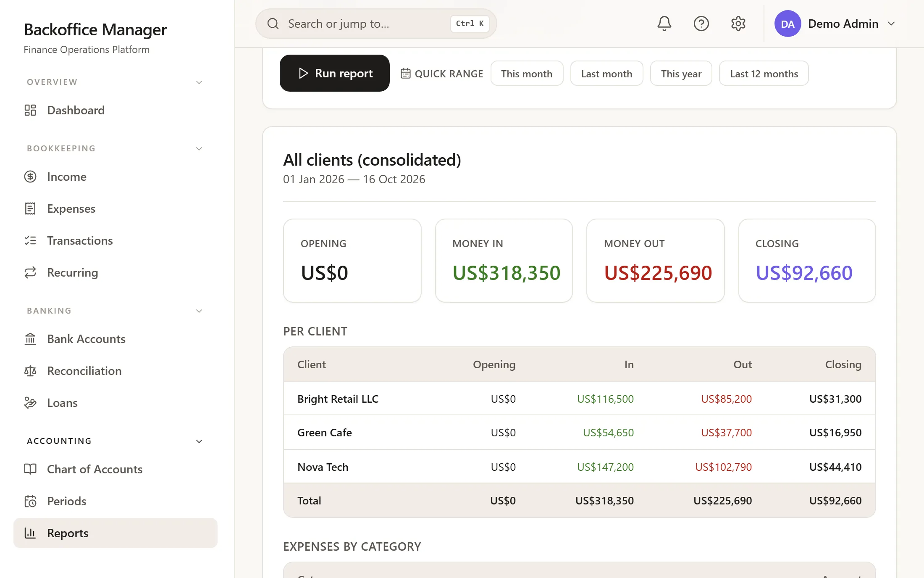Open the settings gear icon
924x578 pixels.
coord(738,24)
